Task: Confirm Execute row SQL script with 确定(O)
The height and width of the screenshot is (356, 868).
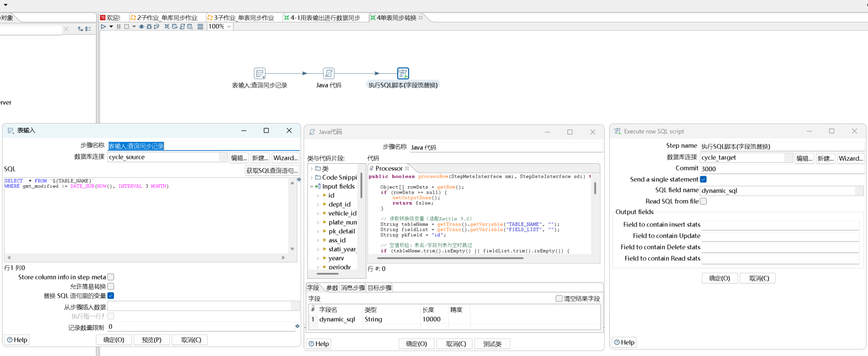Action: click(720, 278)
